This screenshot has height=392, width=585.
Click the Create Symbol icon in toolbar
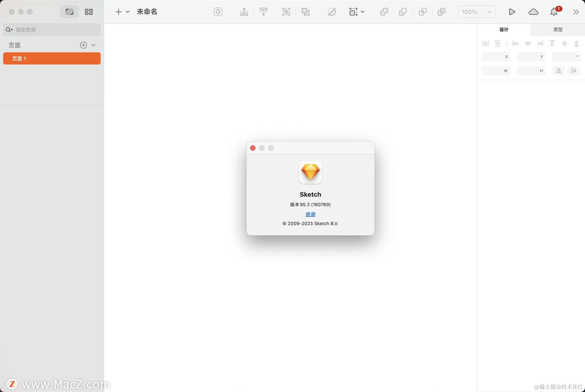pos(218,12)
